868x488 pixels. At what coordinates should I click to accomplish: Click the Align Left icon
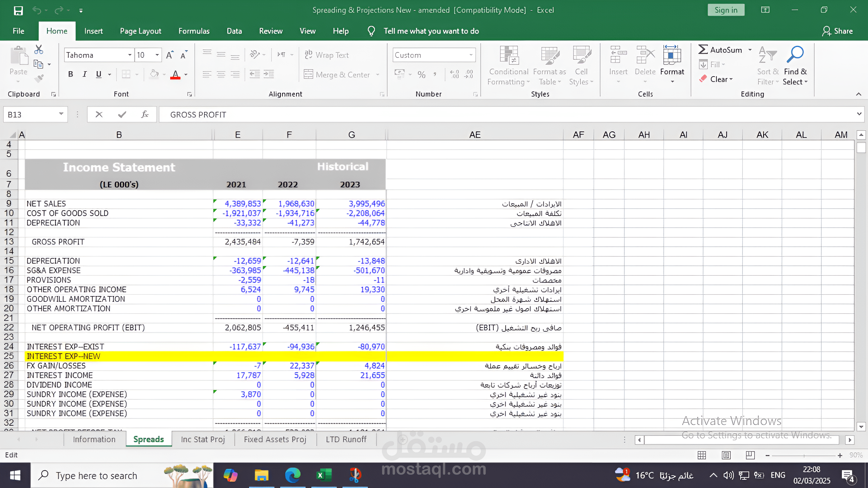pyautogui.click(x=207, y=74)
